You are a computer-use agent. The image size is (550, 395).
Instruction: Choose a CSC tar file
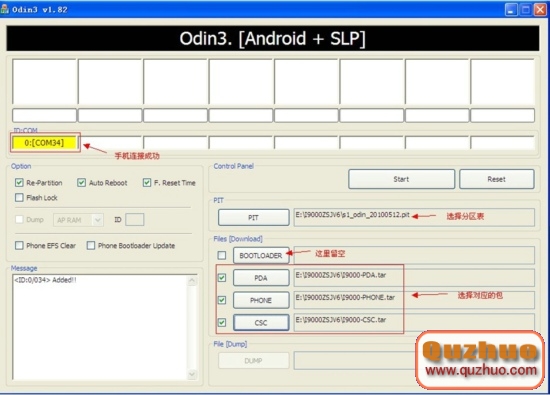click(261, 323)
